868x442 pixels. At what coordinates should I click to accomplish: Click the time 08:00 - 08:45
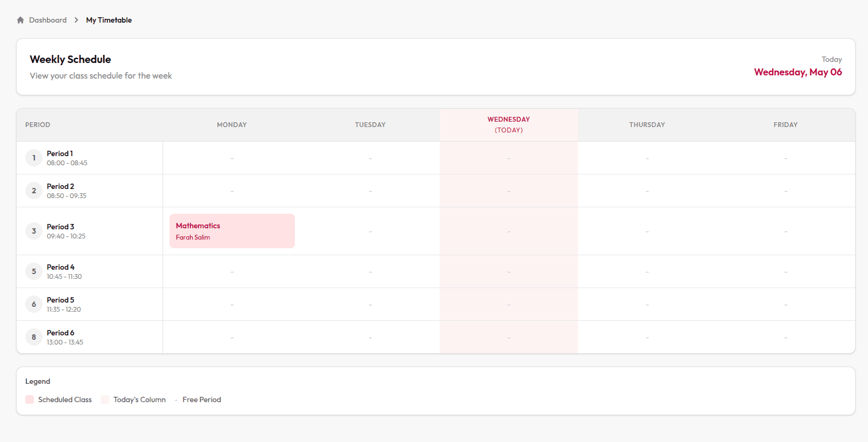point(67,163)
